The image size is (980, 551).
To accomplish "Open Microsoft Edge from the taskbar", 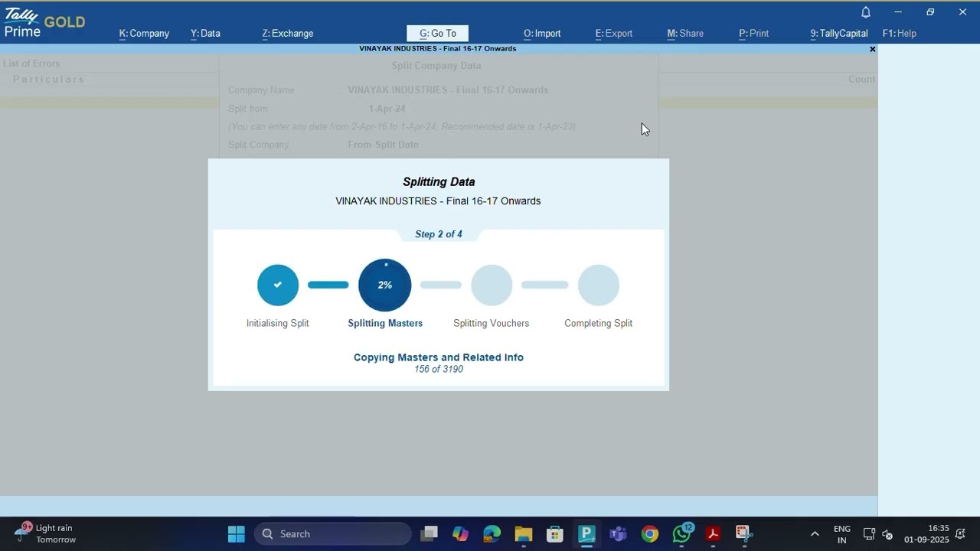I will pyautogui.click(x=492, y=534).
